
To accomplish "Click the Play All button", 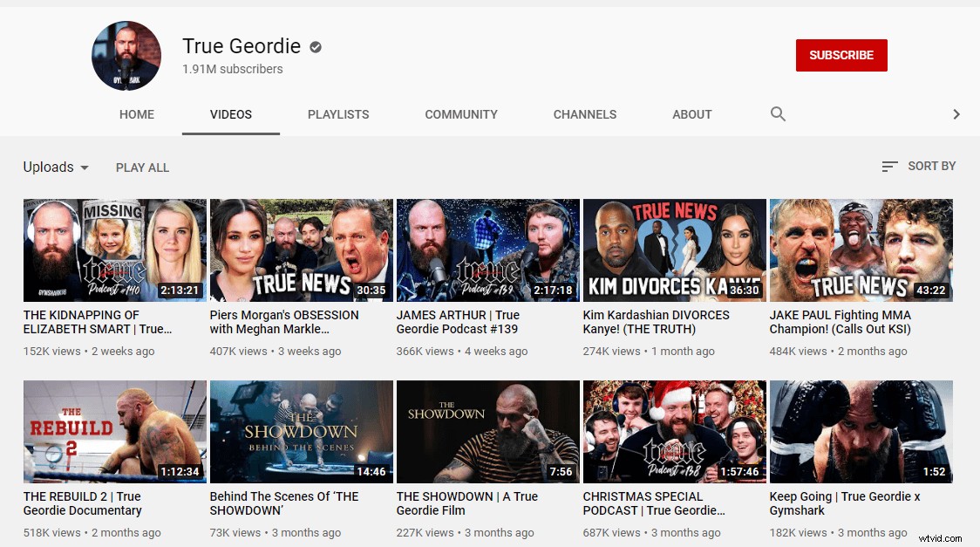I will (x=142, y=168).
